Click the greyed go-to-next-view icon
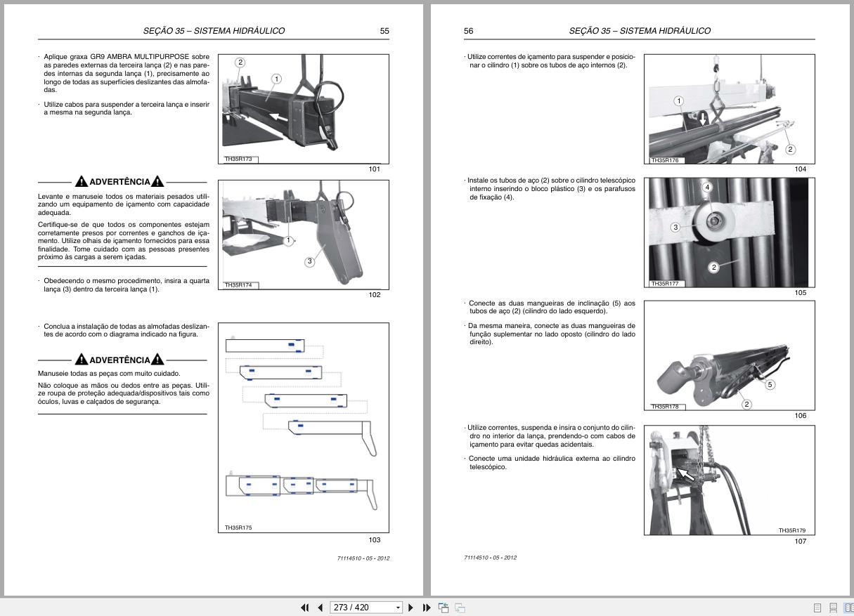The image size is (854, 616). [x=460, y=608]
